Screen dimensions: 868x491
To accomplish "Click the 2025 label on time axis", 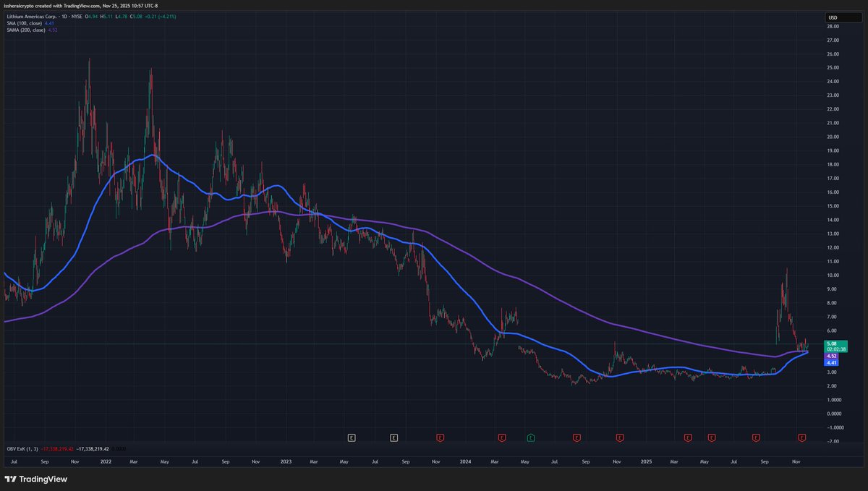I will tap(644, 460).
